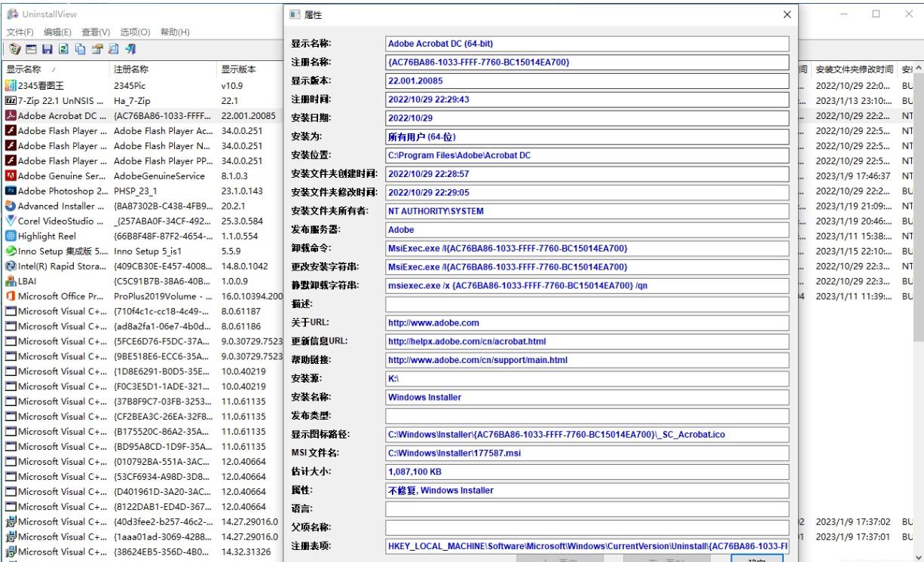Open the 文件(F) menu
The image size is (924, 562).
pyautogui.click(x=21, y=32)
